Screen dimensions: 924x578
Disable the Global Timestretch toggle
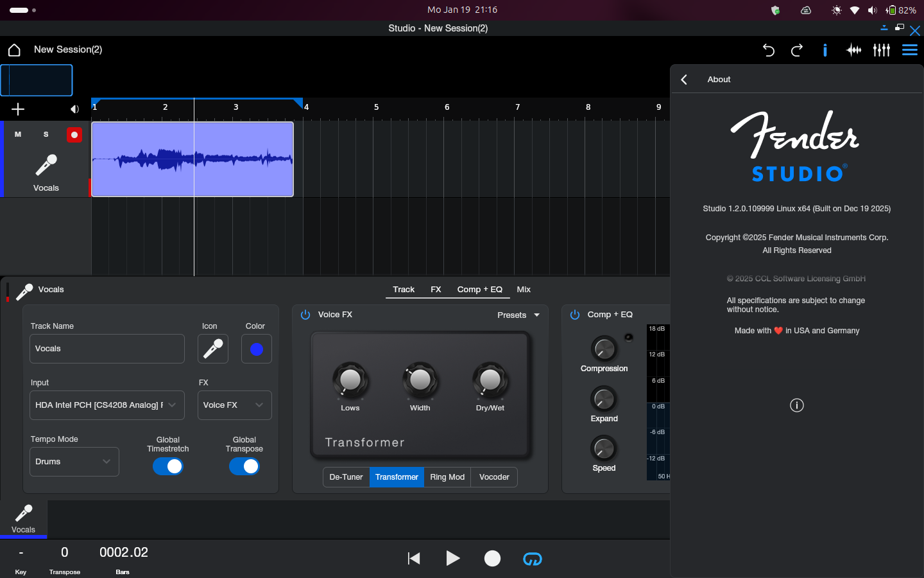[168, 466]
